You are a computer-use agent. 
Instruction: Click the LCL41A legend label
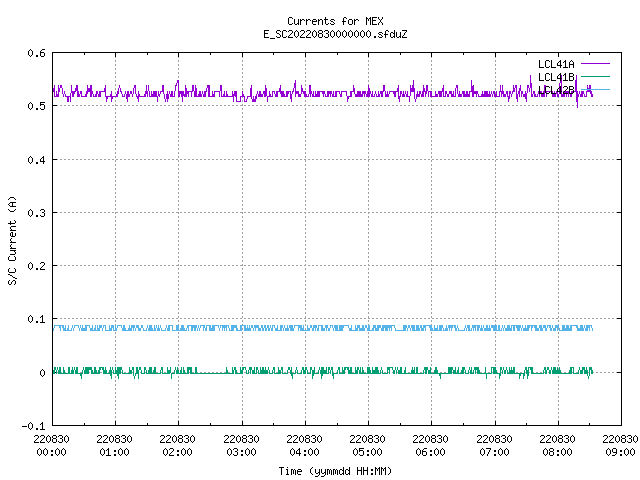click(556, 64)
